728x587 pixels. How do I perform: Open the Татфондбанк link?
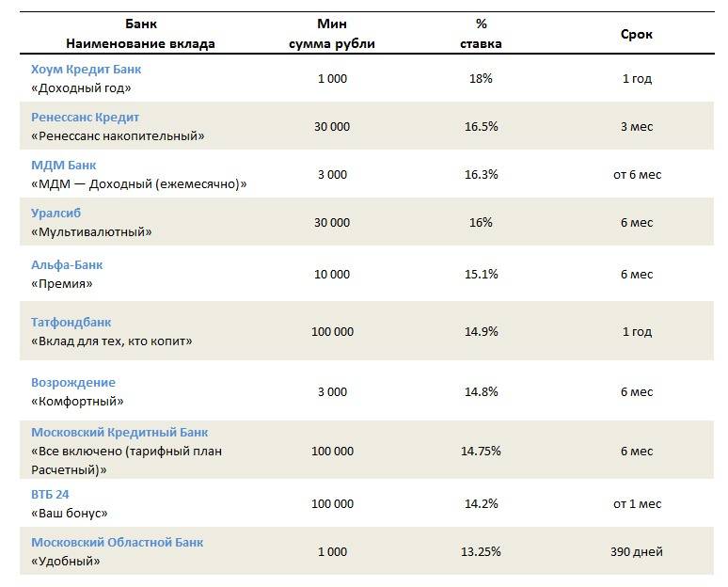[71, 323]
